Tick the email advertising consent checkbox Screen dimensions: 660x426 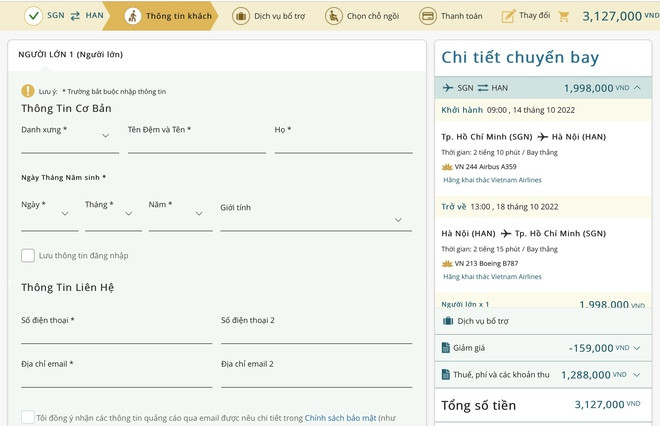[x=28, y=417]
